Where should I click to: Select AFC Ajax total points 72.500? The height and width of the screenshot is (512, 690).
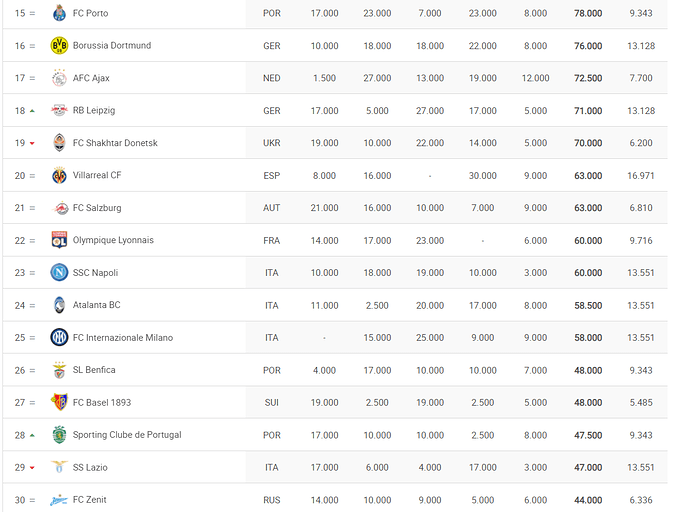588,78
